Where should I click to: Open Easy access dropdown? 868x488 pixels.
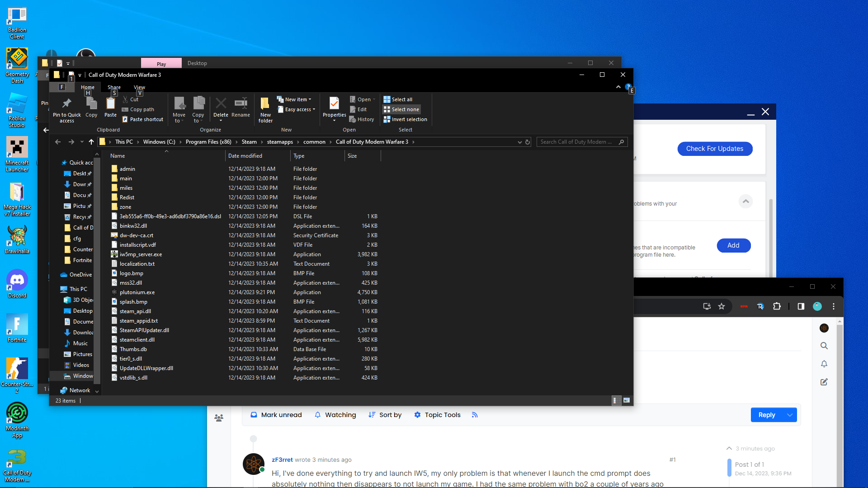pos(296,109)
